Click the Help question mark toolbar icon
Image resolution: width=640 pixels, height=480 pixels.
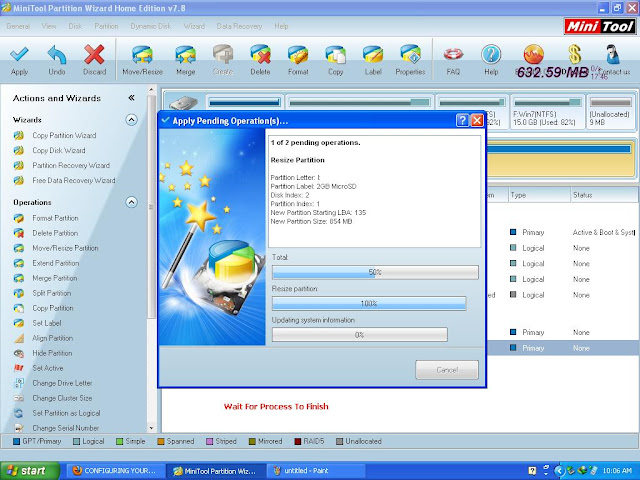pos(491,54)
